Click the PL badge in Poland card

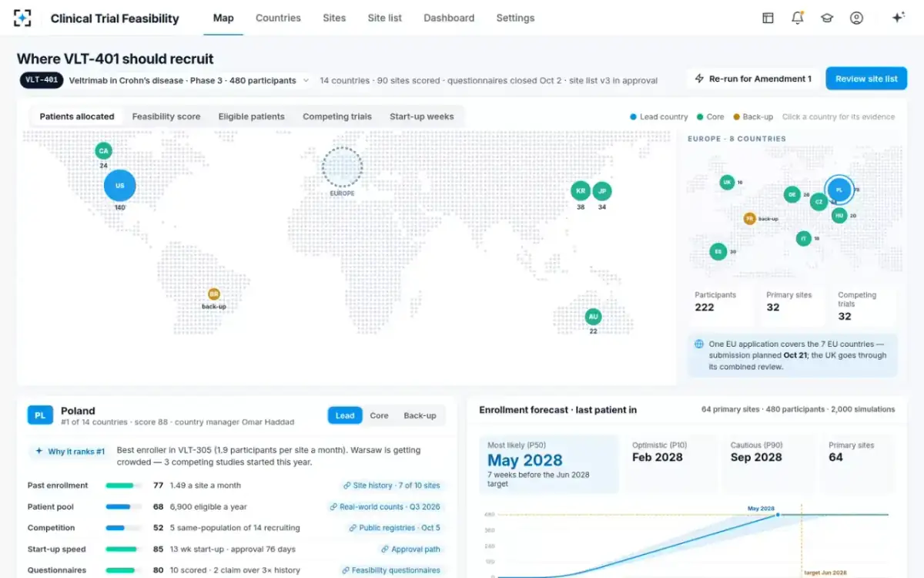point(40,415)
